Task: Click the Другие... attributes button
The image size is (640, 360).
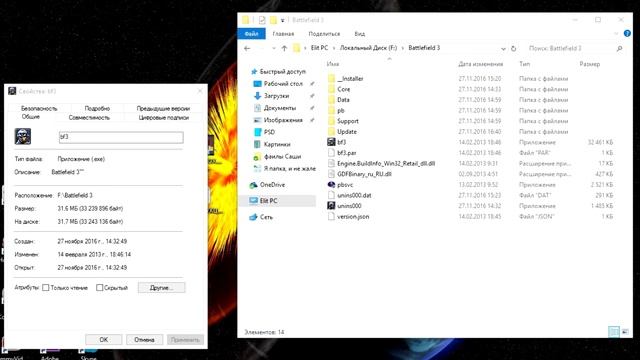Action: tap(162, 288)
